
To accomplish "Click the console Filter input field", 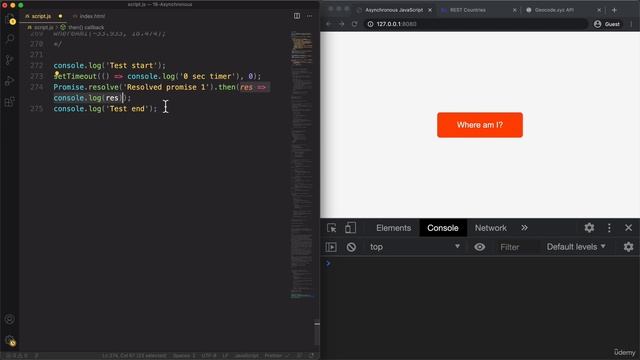I will [x=517, y=247].
